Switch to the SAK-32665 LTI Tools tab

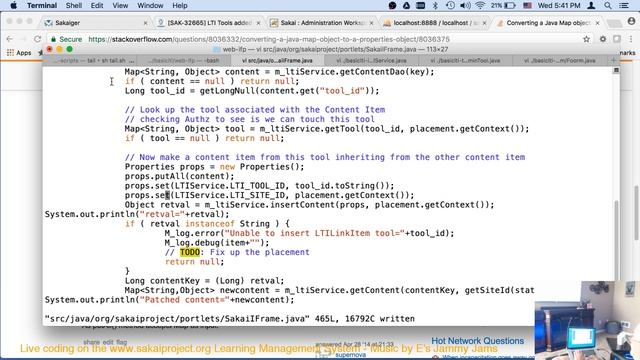coord(209,23)
